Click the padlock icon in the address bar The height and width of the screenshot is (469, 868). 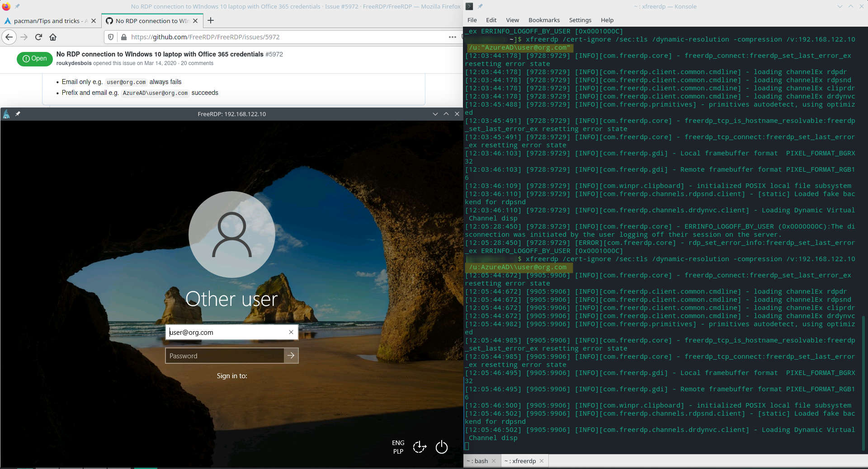(123, 38)
